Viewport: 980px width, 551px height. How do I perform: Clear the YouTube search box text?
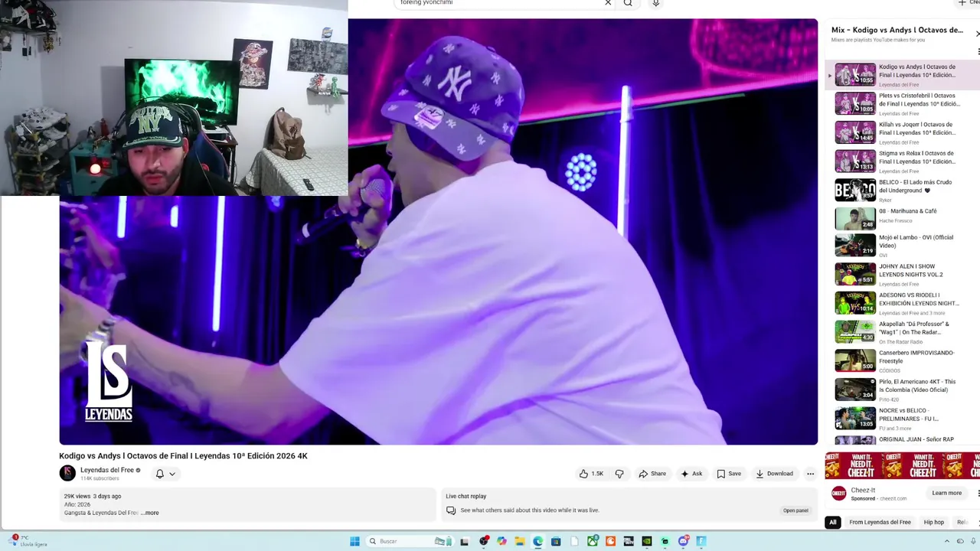coord(608,3)
